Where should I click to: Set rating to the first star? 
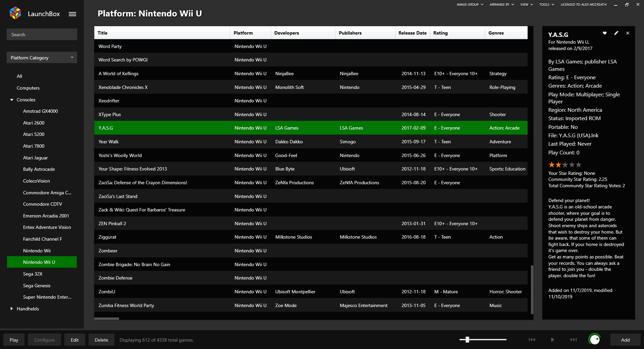(551, 165)
